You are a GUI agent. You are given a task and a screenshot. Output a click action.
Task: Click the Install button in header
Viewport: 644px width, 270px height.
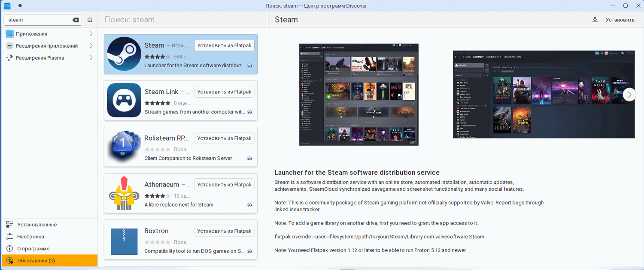tap(613, 20)
